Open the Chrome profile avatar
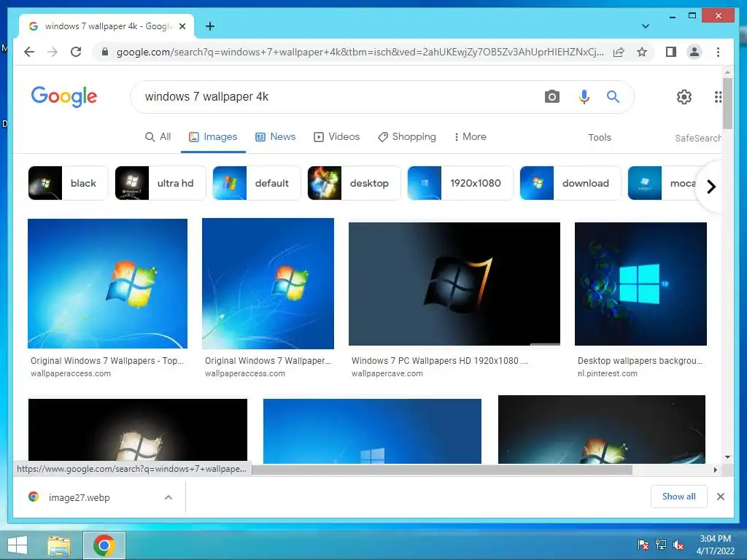Viewport: 747px width, 560px height. click(x=694, y=52)
